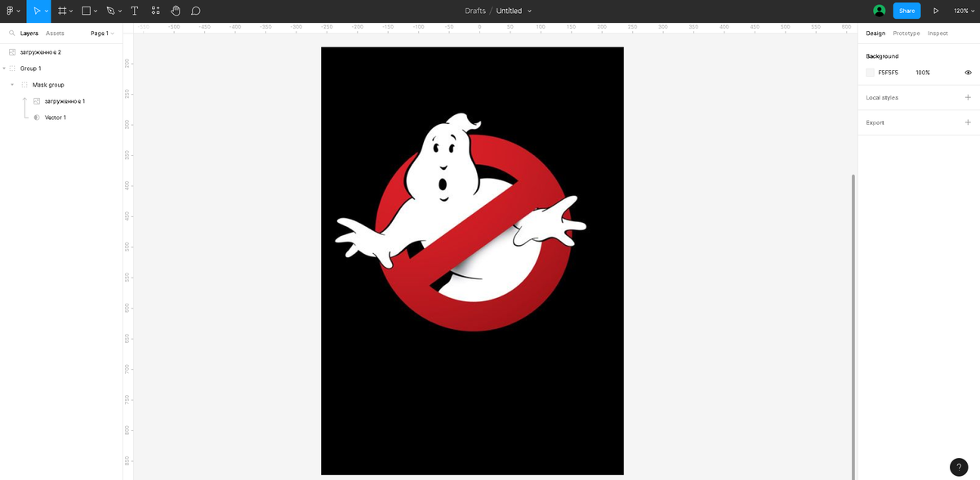The height and width of the screenshot is (480, 980).
Task: Click the Group 1 group icon
Action: point(12,69)
